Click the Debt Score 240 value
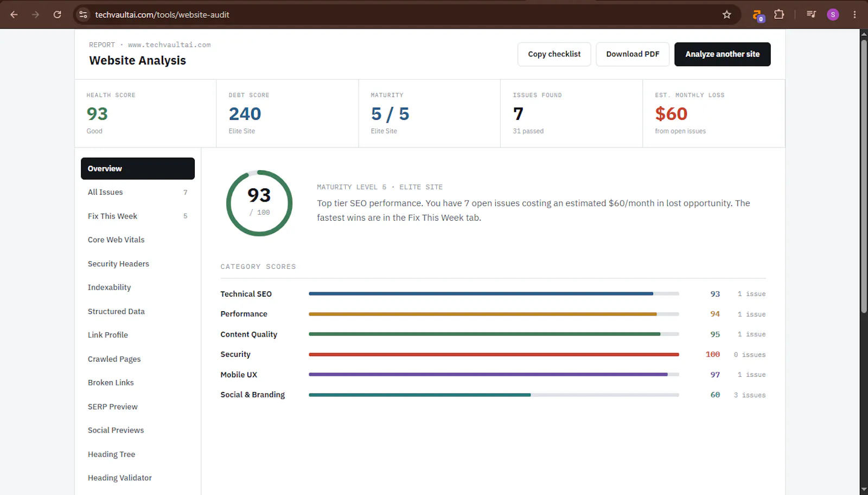Screen dimensions: 868x495 pyautogui.click(x=245, y=114)
